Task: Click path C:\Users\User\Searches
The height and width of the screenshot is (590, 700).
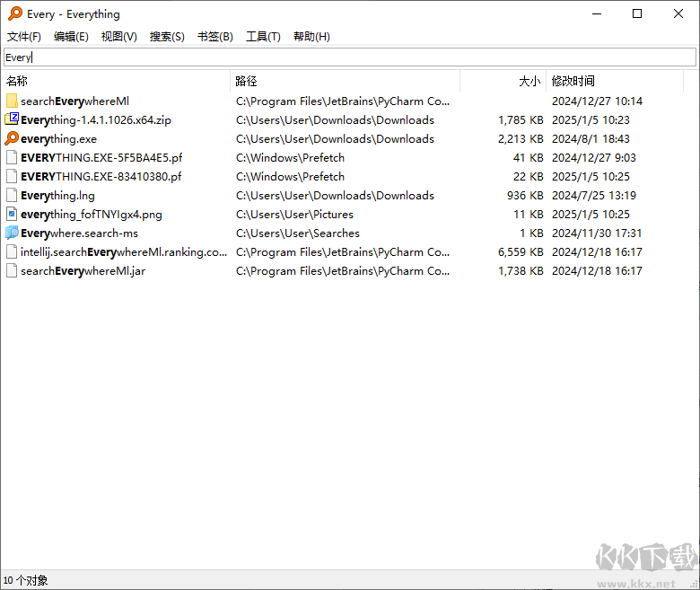Action: (x=298, y=233)
